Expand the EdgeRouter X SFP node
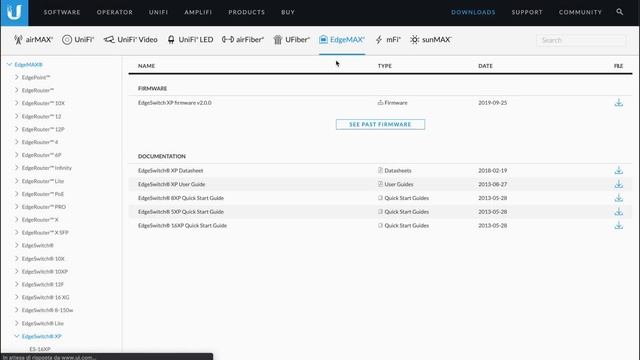This screenshot has height=360, width=640. point(17,232)
